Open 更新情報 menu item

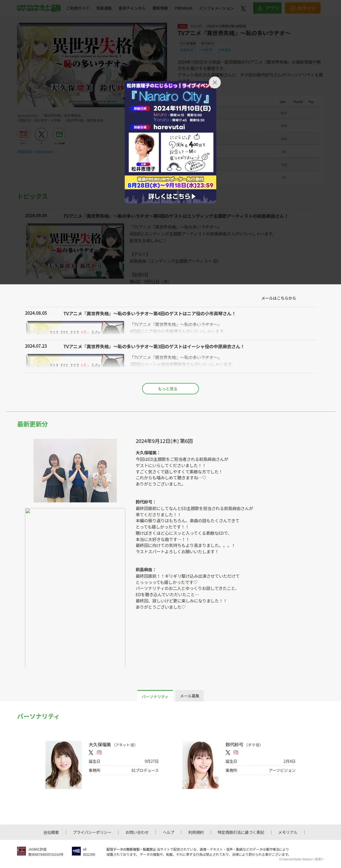(x=160, y=8)
